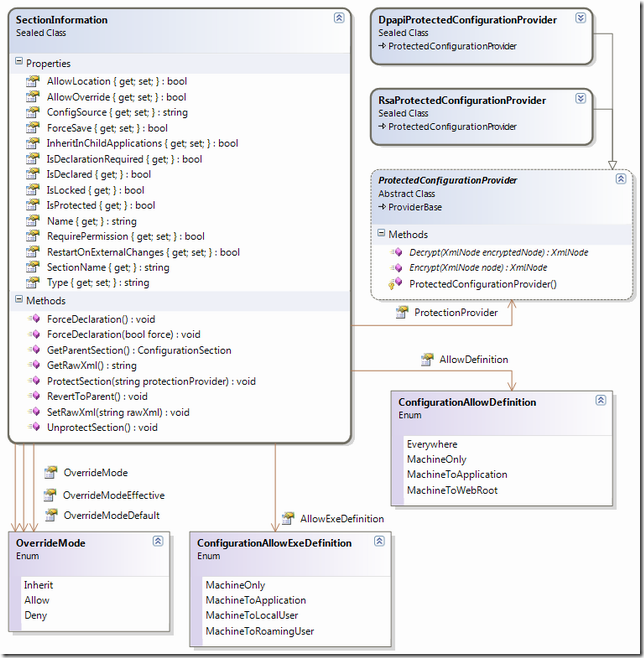Click the AllowOverride property icon
The image size is (644, 658).
click(x=33, y=97)
